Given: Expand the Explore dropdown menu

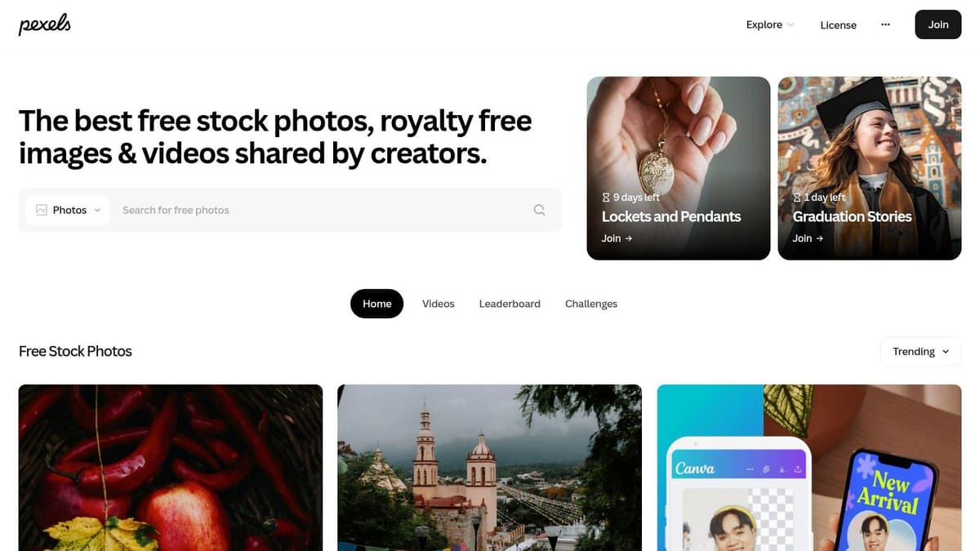Looking at the screenshot, I should pos(770,24).
